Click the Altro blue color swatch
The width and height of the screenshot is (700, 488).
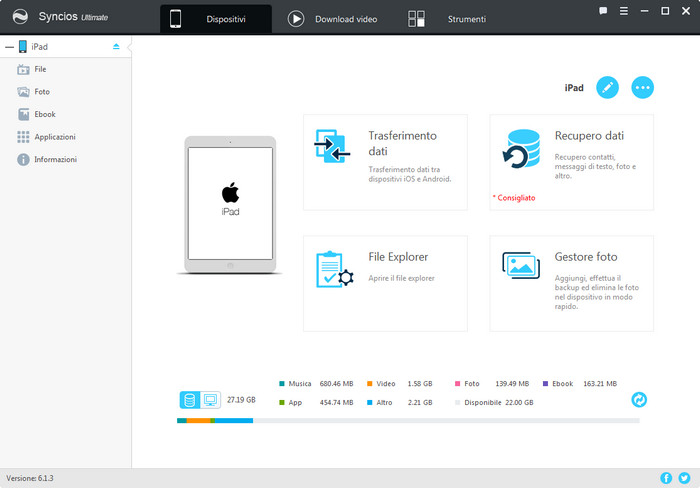pos(369,402)
